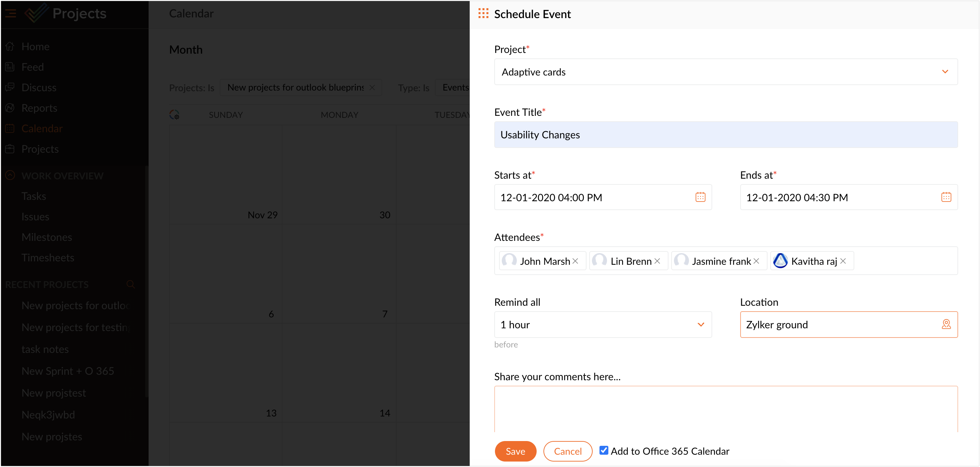980x467 pixels.
Task: Click the hamburger menu icon in sidebar
Action: (11, 13)
